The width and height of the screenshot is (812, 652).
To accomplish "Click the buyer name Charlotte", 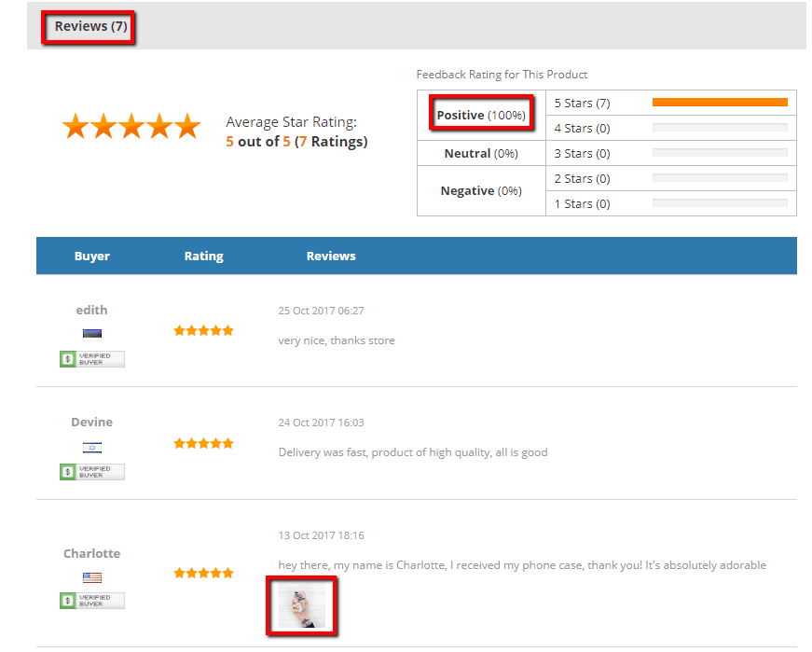I will point(92,553).
